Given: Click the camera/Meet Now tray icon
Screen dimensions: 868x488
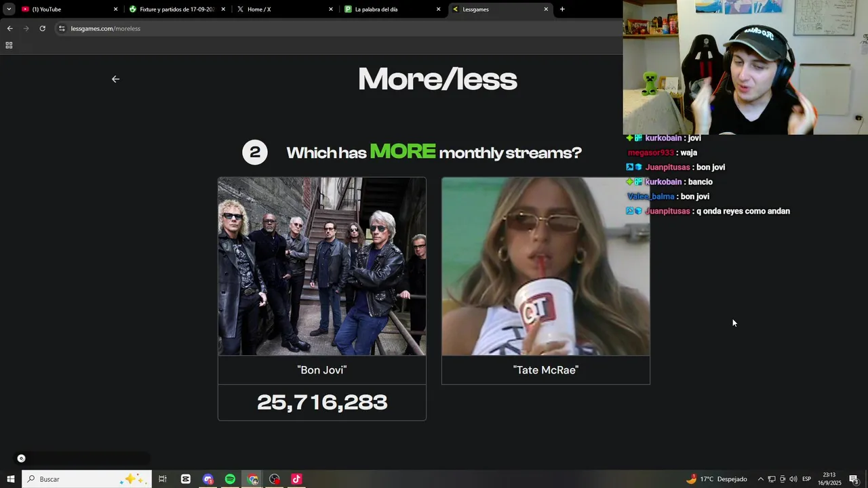Looking at the screenshot, I should (783, 479).
